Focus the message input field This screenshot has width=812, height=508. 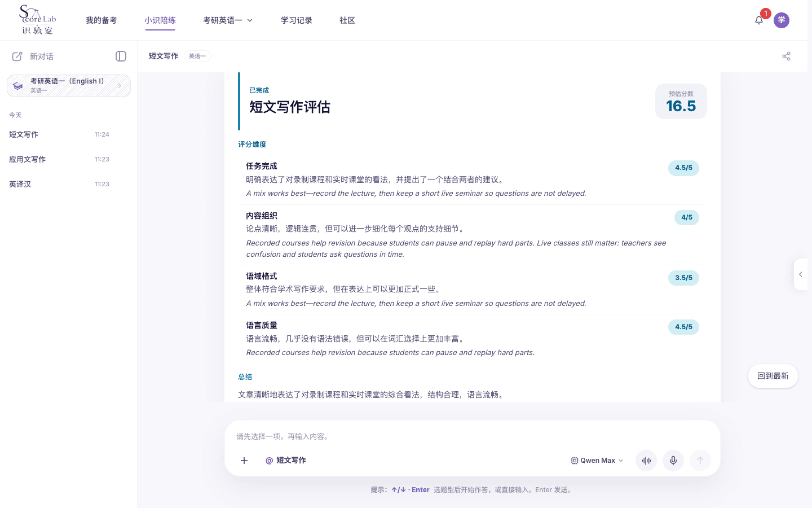tap(473, 436)
